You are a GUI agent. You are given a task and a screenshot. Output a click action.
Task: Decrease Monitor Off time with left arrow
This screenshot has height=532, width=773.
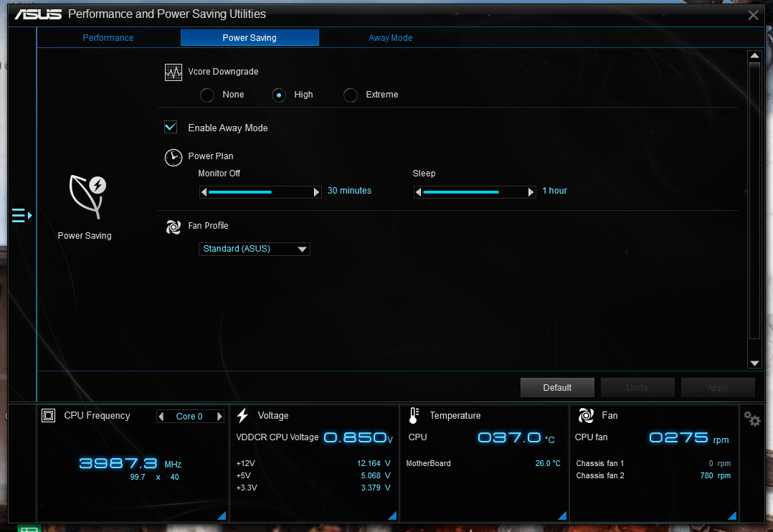pos(204,192)
